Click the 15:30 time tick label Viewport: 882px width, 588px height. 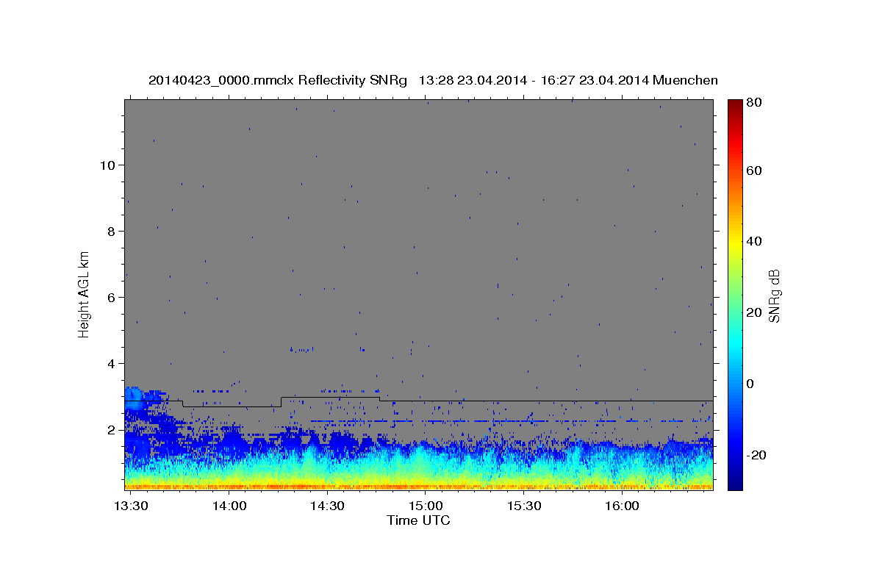tap(523, 506)
